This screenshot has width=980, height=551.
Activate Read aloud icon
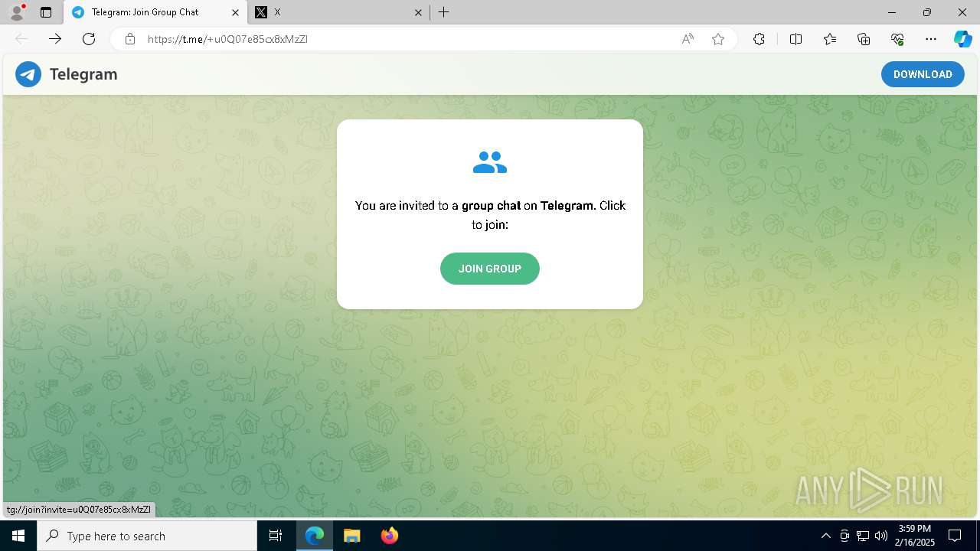click(688, 39)
